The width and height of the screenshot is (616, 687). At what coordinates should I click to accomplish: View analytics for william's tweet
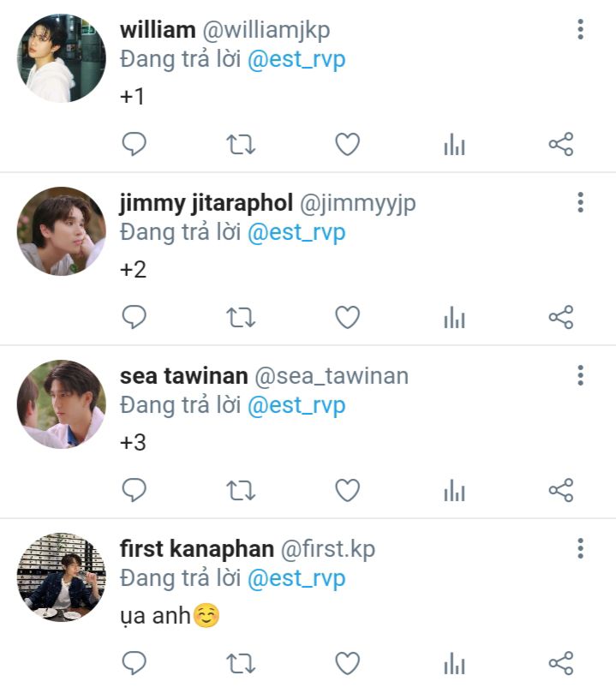coord(454,146)
